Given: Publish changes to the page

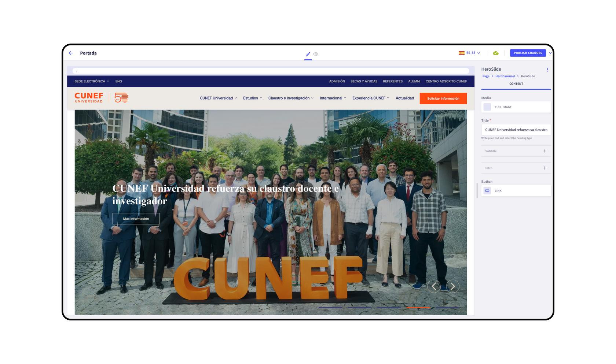Looking at the screenshot, I should [528, 53].
